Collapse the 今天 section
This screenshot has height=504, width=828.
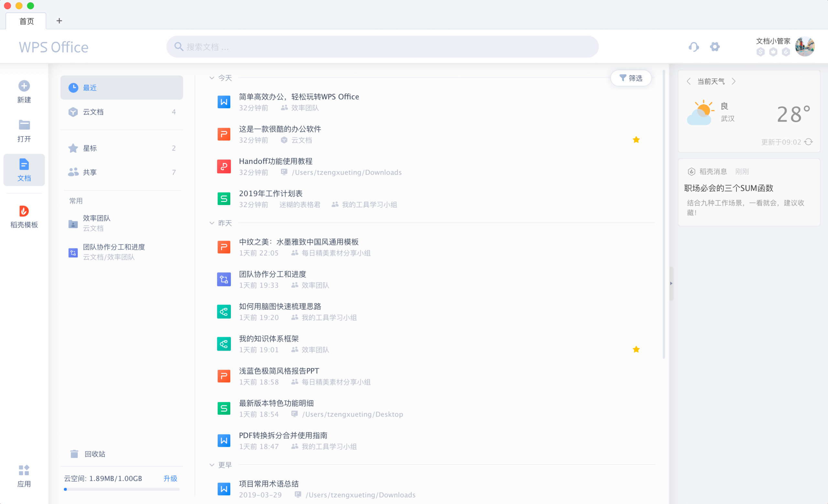(x=212, y=78)
